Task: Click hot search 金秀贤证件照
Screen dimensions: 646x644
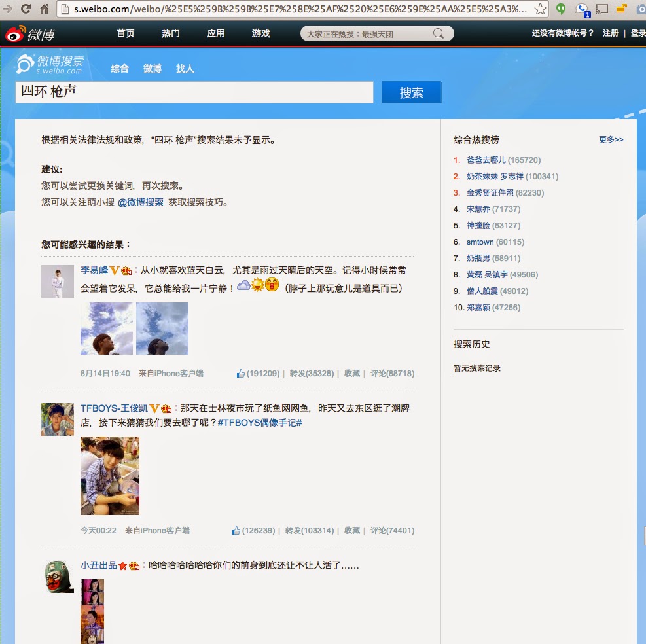Action: [490, 193]
